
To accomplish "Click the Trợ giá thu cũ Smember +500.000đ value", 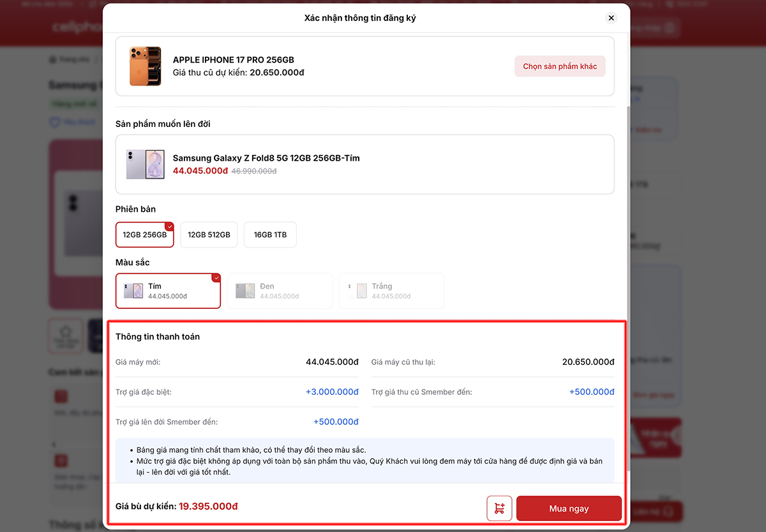I will 592,392.
